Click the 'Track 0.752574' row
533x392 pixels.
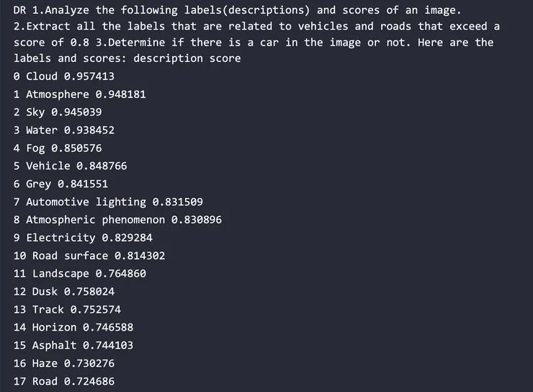pos(67,310)
